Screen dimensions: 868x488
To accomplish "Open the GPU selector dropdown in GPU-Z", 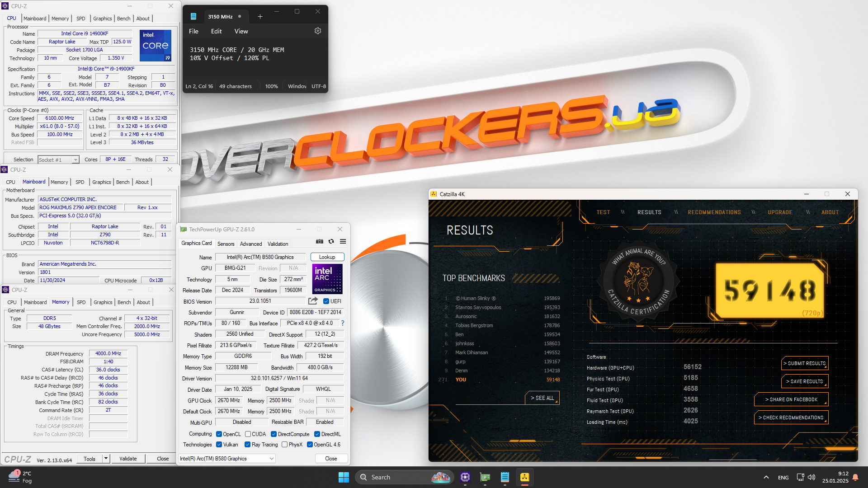I will (x=227, y=459).
